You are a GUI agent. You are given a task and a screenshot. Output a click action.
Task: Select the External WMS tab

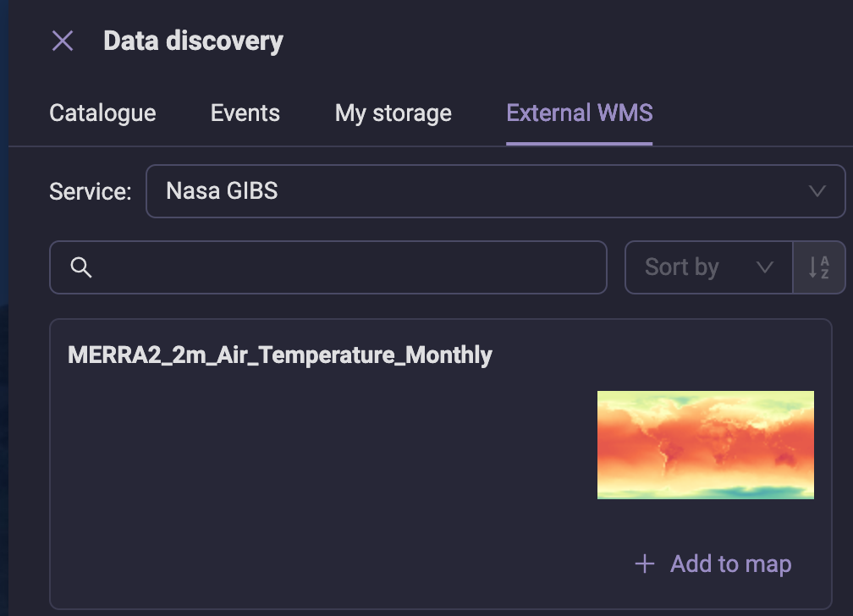tap(580, 113)
